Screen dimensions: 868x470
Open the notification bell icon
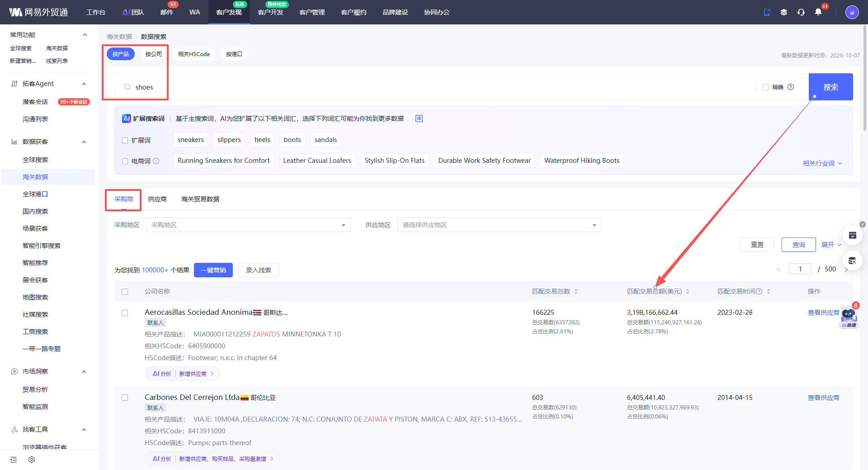tap(818, 12)
